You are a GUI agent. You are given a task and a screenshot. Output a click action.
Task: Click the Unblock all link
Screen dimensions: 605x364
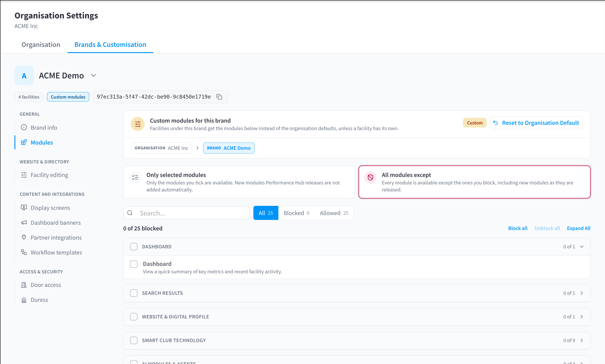[547, 228]
